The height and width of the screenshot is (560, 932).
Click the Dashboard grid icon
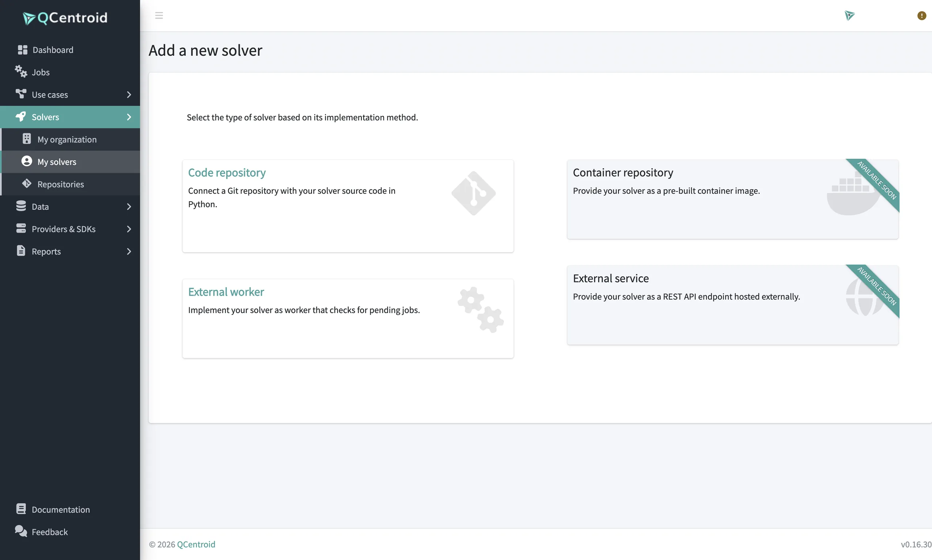tap(23, 50)
